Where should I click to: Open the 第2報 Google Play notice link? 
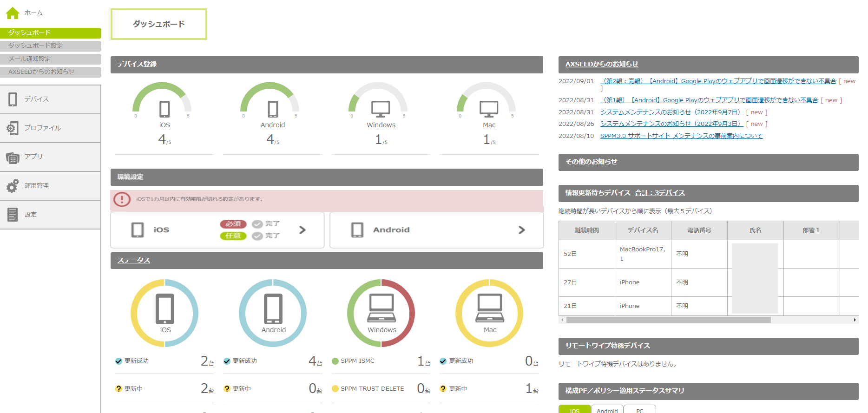718,81
